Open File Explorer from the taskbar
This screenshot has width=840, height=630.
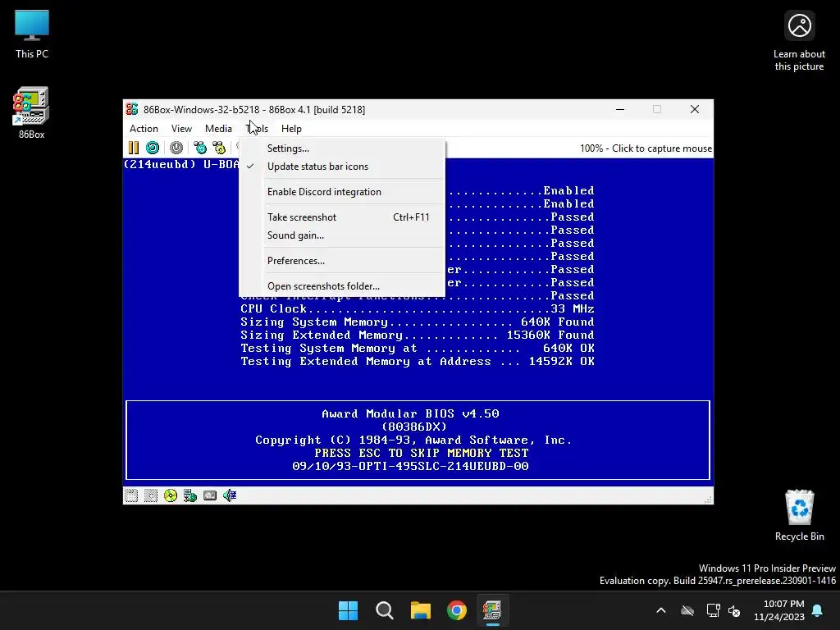pos(421,610)
